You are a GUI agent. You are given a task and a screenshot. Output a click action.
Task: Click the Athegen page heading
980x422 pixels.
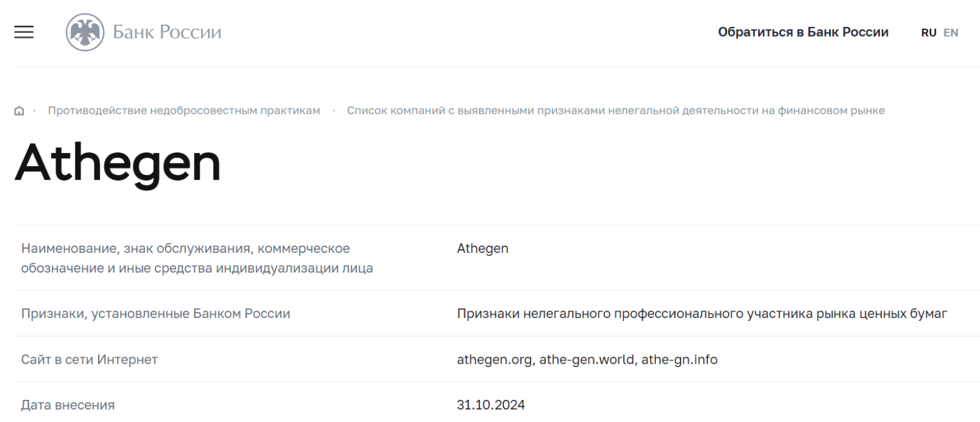(118, 164)
